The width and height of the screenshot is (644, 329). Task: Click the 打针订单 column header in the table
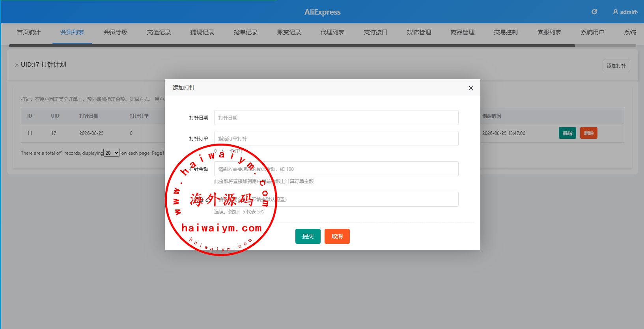click(x=139, y=116)
